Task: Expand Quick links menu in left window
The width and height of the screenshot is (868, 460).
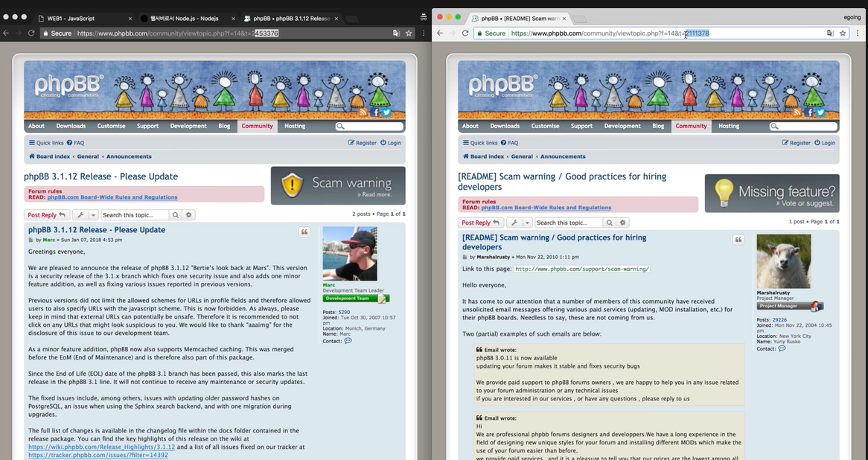Action: pos(46,143)
